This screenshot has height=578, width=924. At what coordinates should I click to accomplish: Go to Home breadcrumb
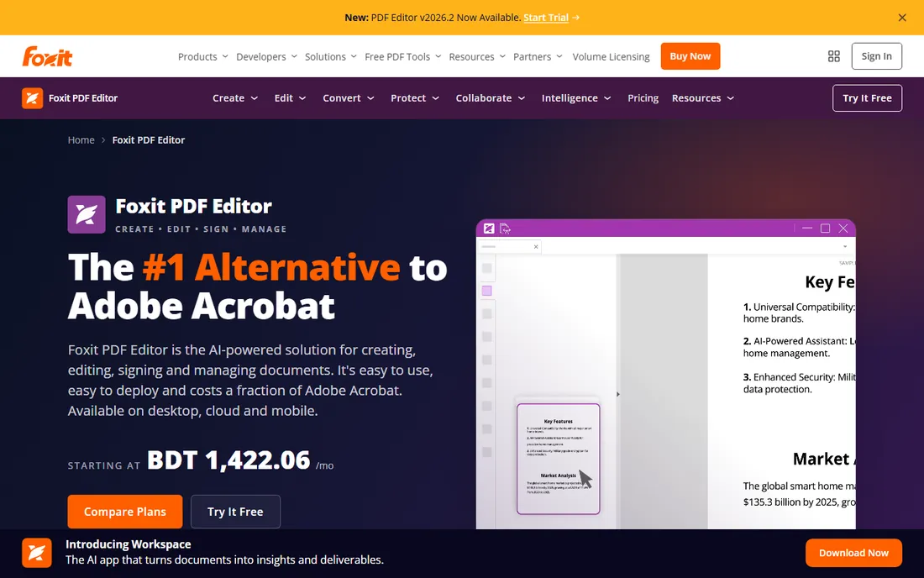(81, 140)
